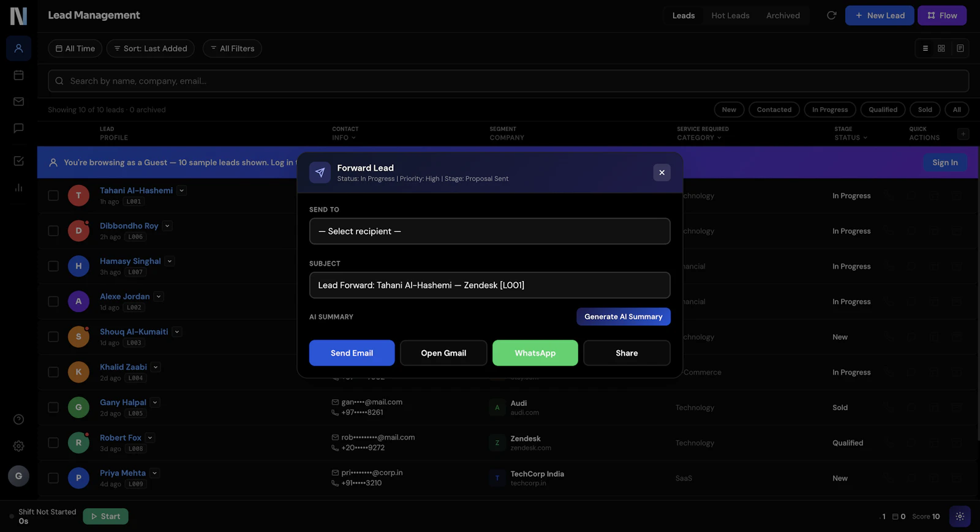
Task: Click Khalid Zaabi's K avatar
Action: click(78, 372)
